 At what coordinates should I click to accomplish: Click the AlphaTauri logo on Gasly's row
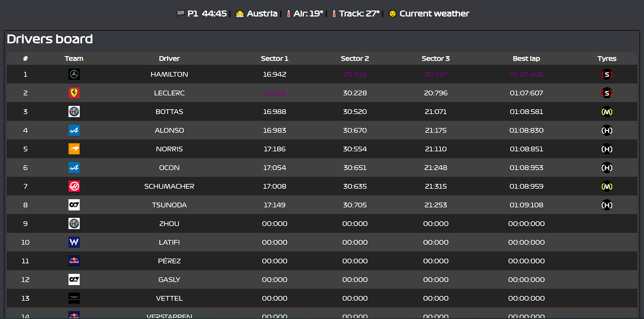click(74, 279)
